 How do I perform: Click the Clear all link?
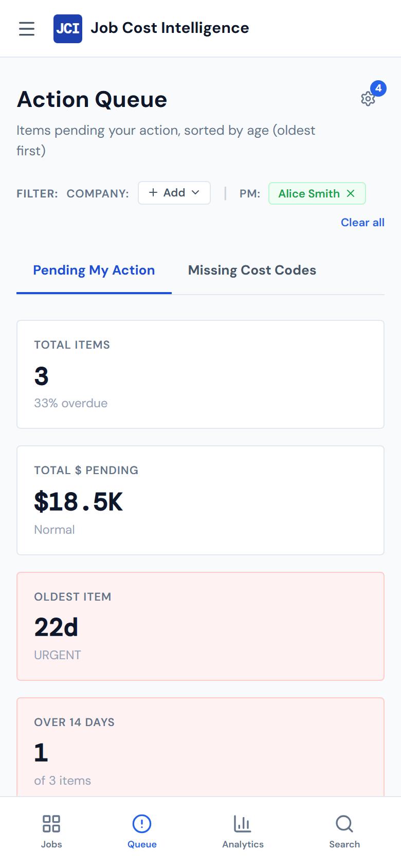coord(362,222)
